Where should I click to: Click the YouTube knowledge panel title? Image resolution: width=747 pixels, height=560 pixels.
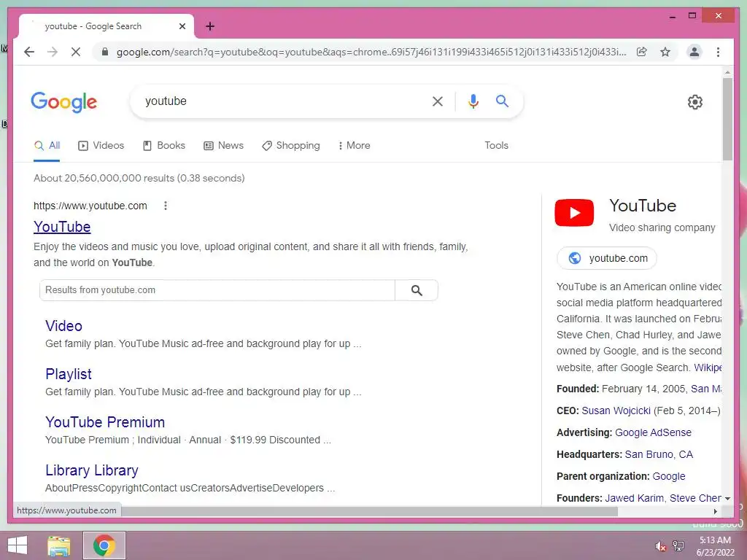pyautogui.click(x=643, y=206)
